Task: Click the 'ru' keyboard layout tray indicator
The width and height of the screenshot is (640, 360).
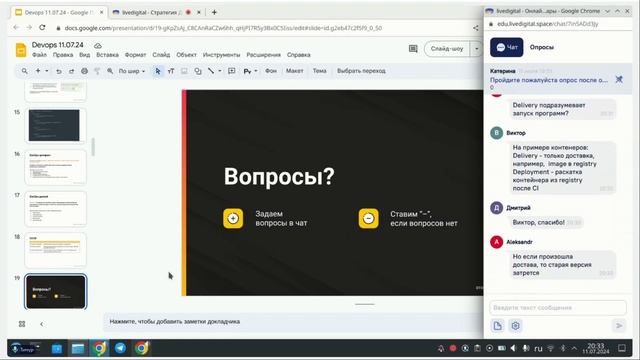Action: pyautogui.click(x=538, y=349)
